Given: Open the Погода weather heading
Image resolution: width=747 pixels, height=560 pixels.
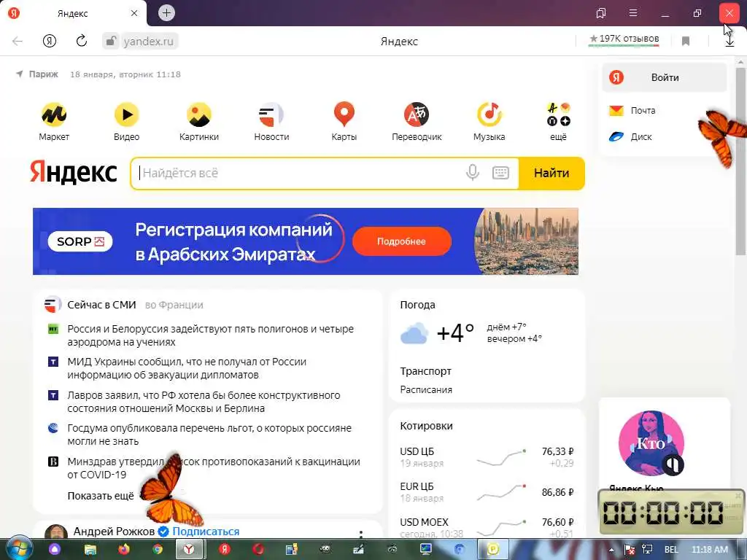Looking at the screenshot, I should [417, 305].
